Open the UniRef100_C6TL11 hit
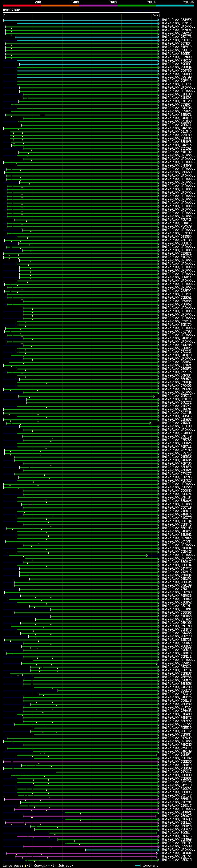The image size is (197, 868). click(177, 84)
